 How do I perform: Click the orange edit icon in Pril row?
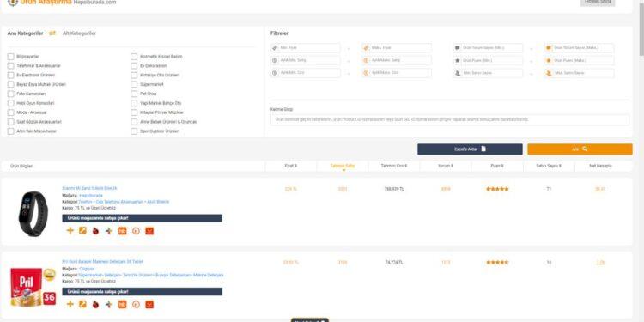point(82,304)
